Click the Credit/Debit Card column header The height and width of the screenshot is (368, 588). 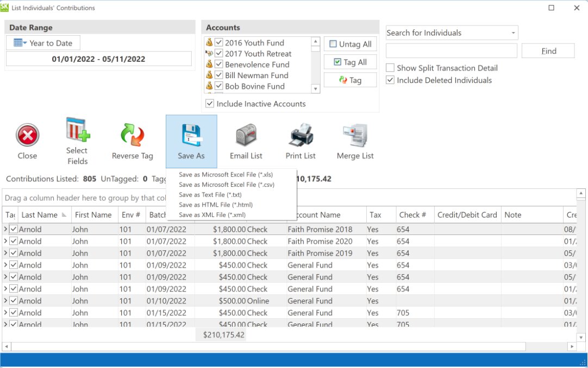467,215
